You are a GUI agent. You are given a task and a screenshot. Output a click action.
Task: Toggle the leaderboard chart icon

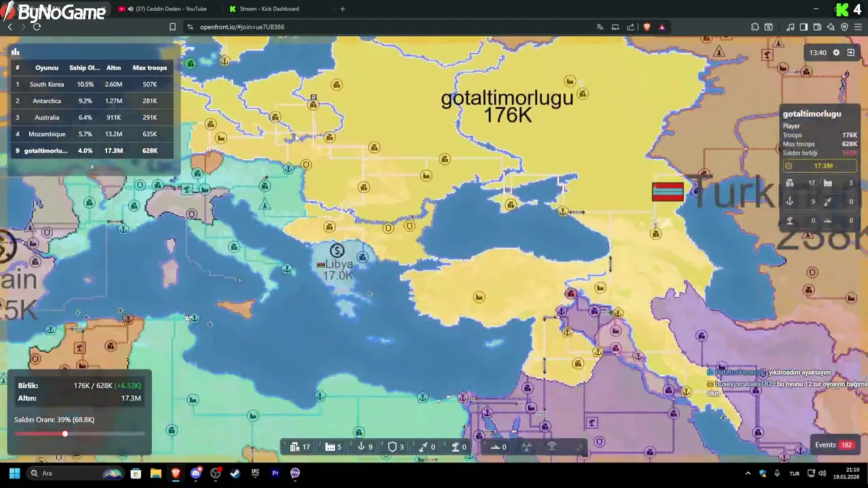pos(15,52)
